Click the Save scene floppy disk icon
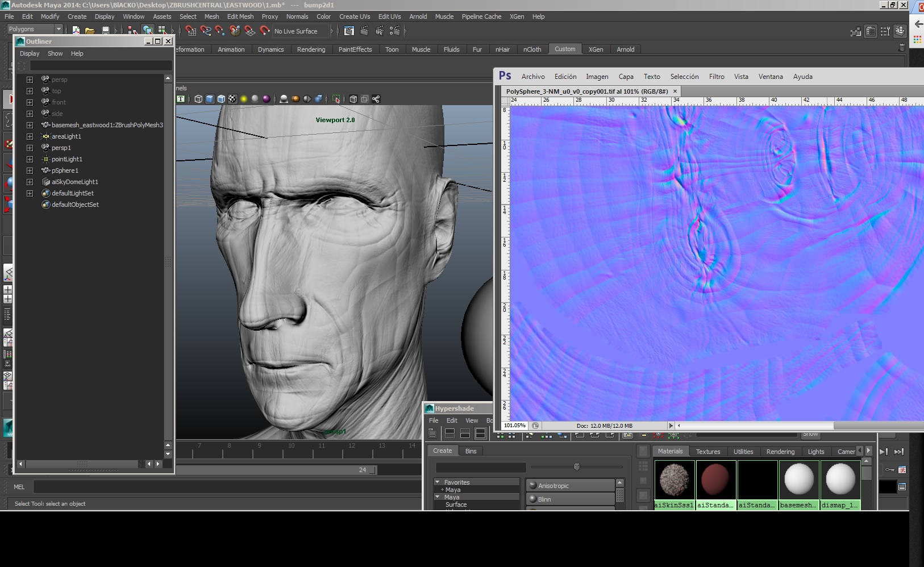Viewport: 924px width, 567px height. pos(105,31)
